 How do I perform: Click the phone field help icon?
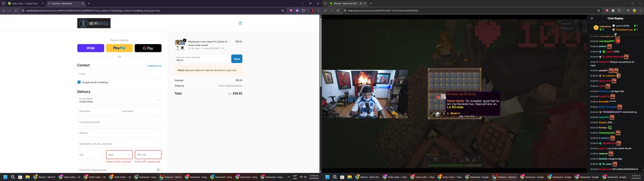[158, 170]
